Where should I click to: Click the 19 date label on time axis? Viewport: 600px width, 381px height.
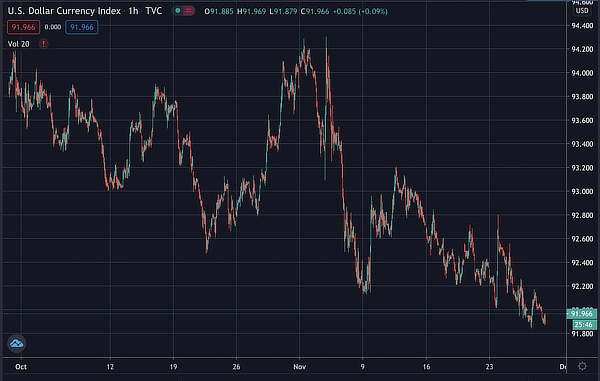pyautogui.click(x=173, y=367)
